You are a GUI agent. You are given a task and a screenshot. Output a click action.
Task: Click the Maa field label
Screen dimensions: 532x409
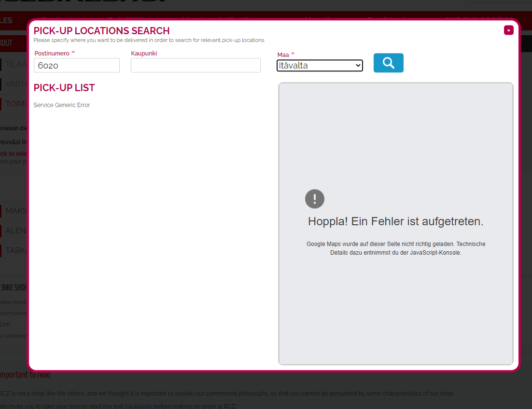(x=283, y=55)
